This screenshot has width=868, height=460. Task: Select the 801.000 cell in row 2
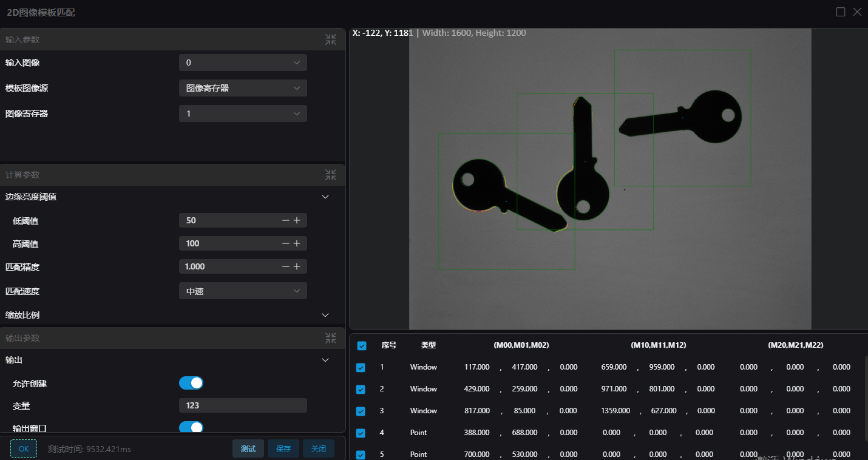[662, 388]
